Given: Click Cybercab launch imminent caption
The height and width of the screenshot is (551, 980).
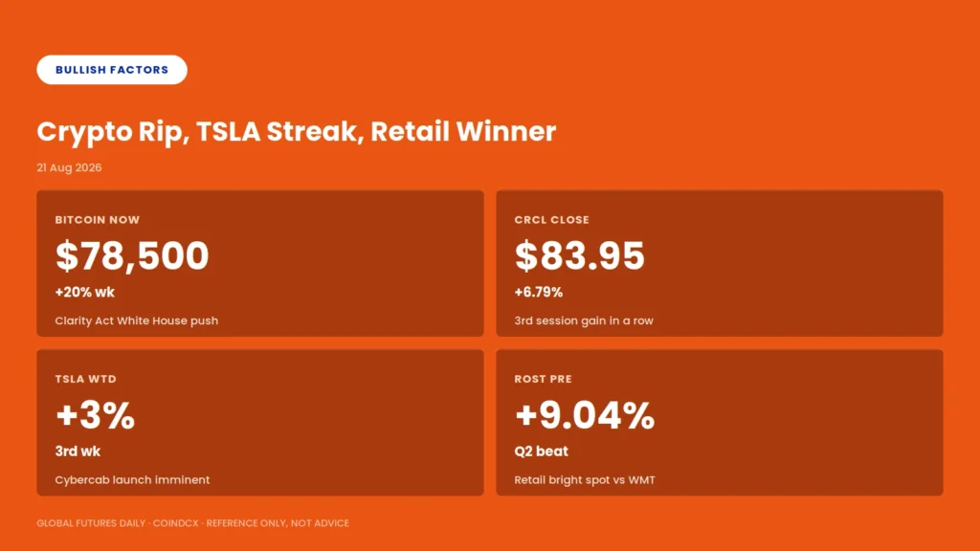Looking at the screenshot, I should coord(132,480).
